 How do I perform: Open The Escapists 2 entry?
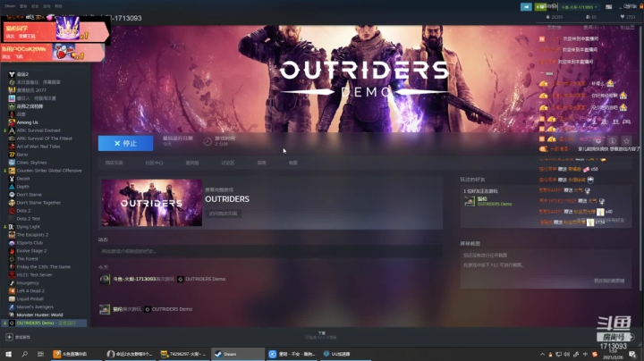32,235
